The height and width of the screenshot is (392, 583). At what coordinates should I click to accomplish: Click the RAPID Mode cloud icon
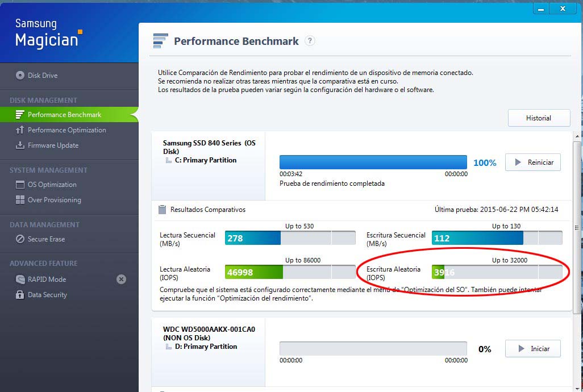20,279
